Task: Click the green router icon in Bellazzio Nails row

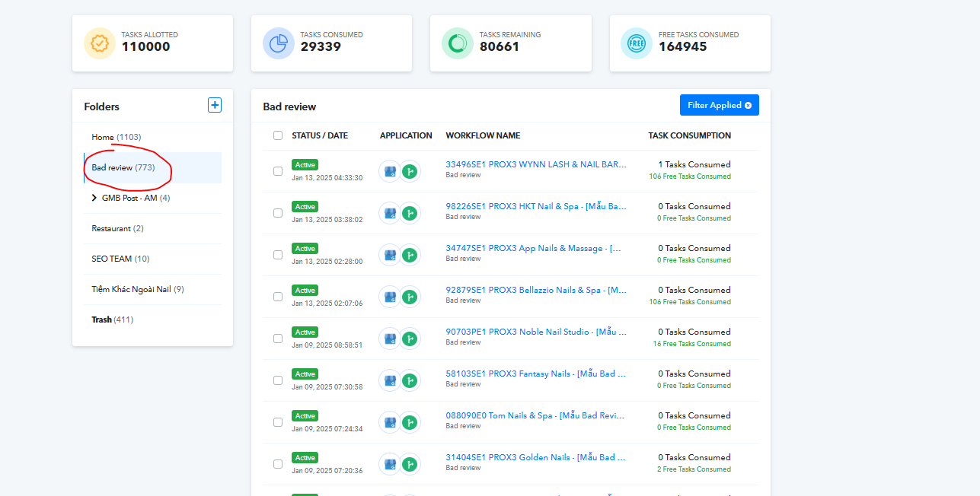Action: tap(410, 297)
